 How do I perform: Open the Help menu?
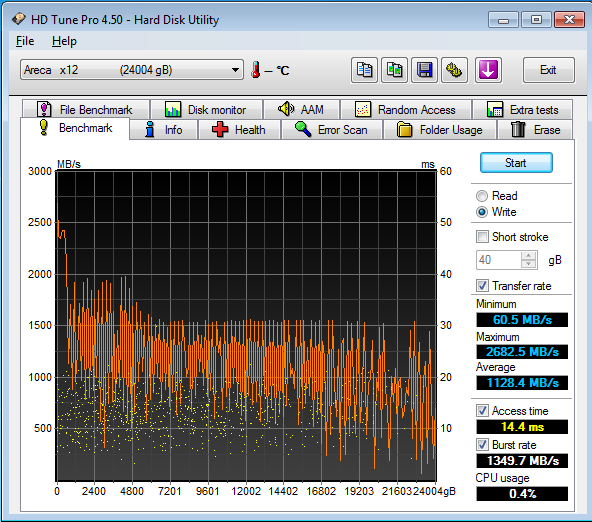64,41
